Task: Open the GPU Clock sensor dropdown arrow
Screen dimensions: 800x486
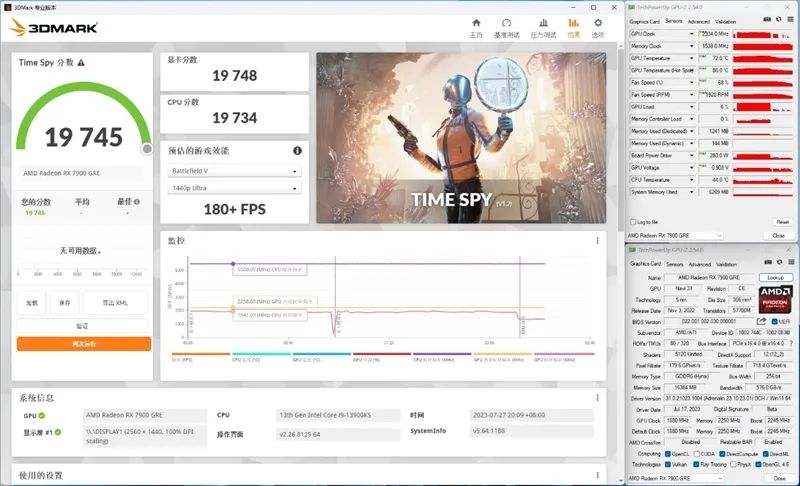Action: point(692,34)
